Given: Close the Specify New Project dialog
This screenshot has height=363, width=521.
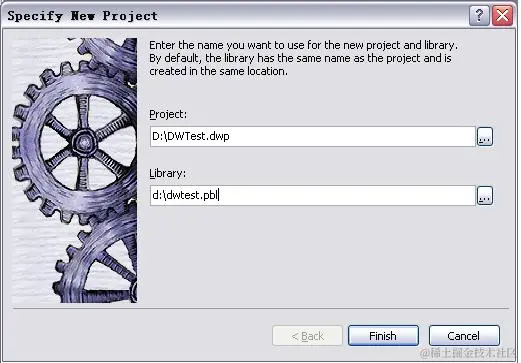Looking at the screenshot, I should point(502,15).
